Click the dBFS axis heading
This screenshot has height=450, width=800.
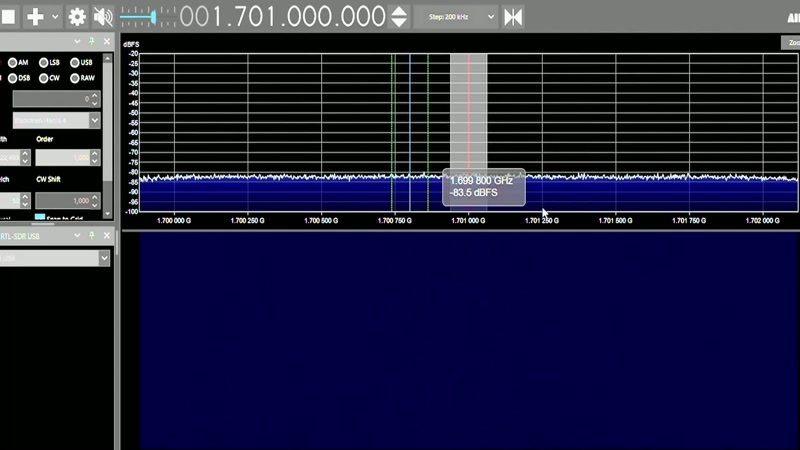point(131,44)
